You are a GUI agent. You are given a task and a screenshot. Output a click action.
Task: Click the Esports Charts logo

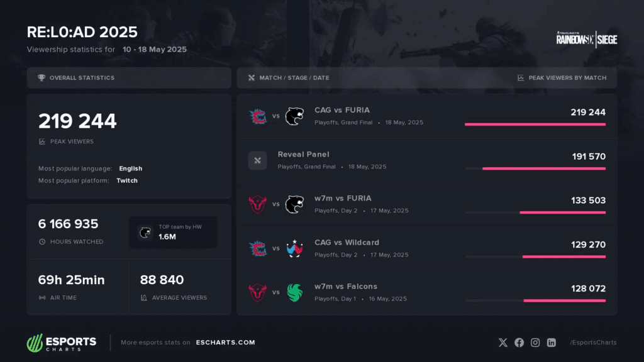[62, 343]
